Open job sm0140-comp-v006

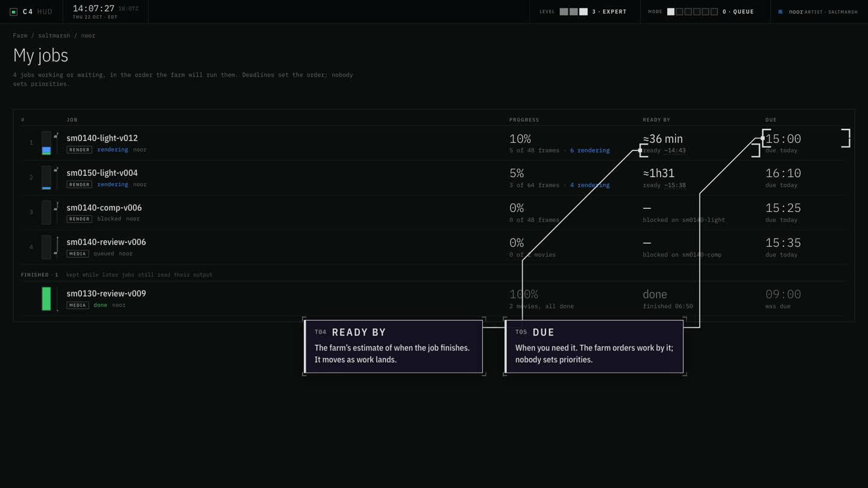[x=104, y=208]
